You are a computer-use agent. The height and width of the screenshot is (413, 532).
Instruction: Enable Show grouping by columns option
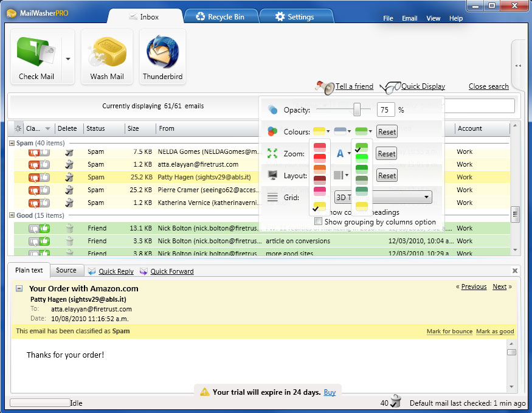(x=318, y=221)
